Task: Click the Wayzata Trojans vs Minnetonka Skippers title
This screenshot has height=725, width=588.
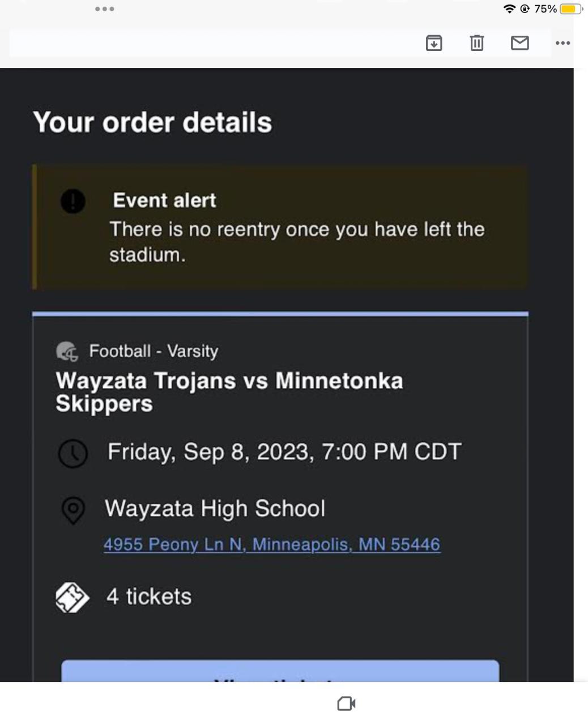Action: (x=229, y=392)
